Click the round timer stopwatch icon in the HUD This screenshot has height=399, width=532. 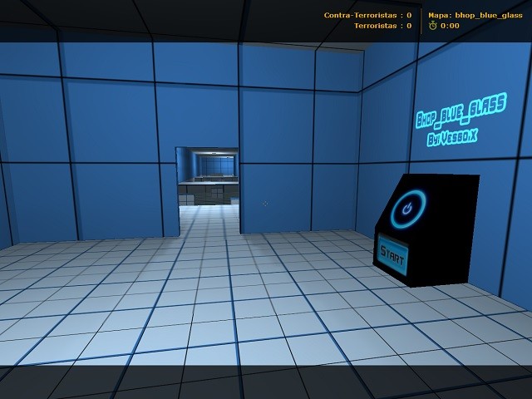pos(432,26)
